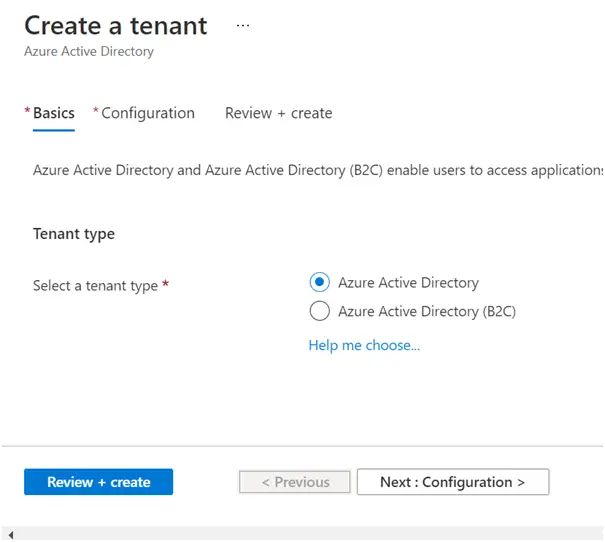Switch to the Basics tab
Image resolution: width=605 pixels, height=542 pixels.
coord(54,113)
